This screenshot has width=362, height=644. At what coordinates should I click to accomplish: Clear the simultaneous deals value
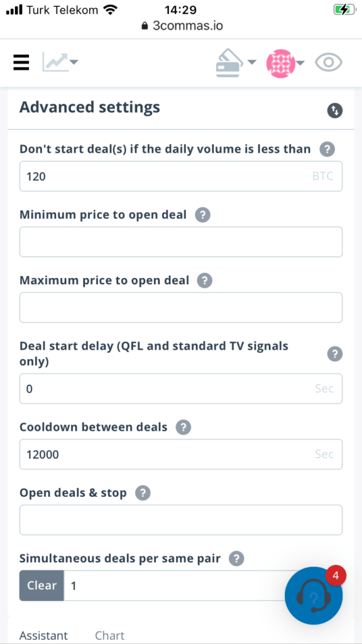42,586
